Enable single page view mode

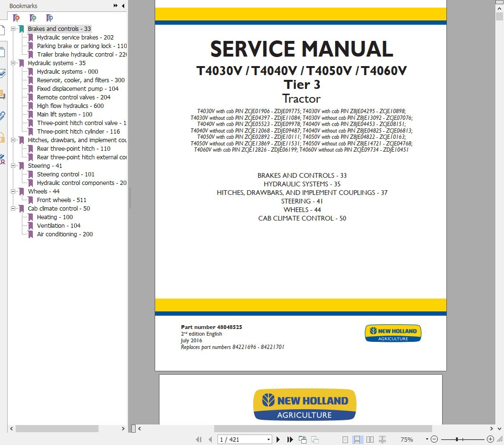[x=346, y=439]
